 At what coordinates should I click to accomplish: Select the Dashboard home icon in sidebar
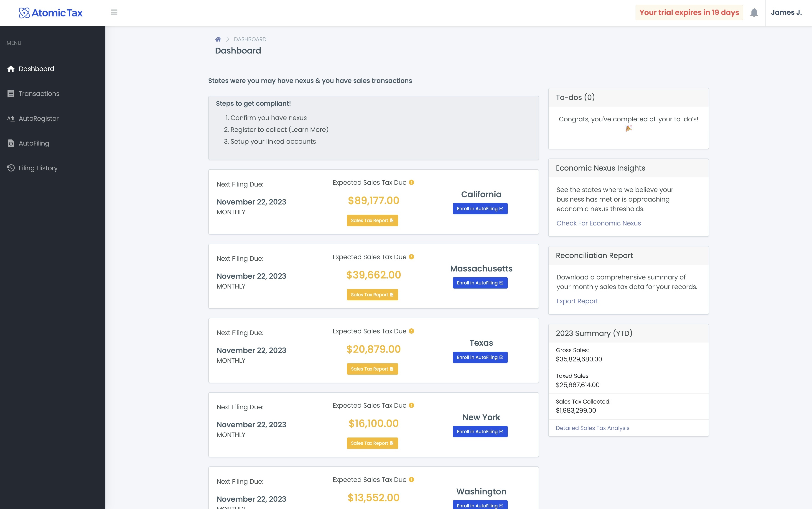tap(10, 68)
